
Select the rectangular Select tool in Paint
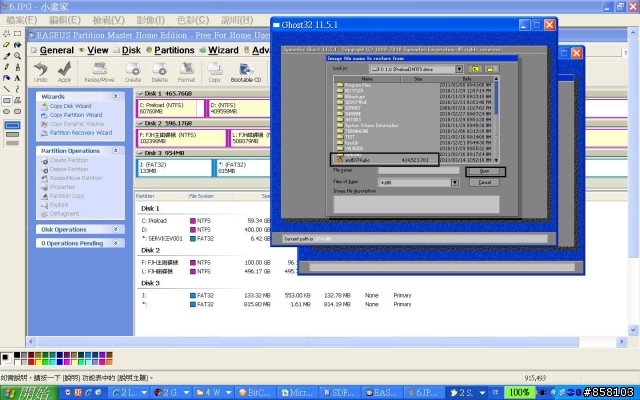pos(18,33)
